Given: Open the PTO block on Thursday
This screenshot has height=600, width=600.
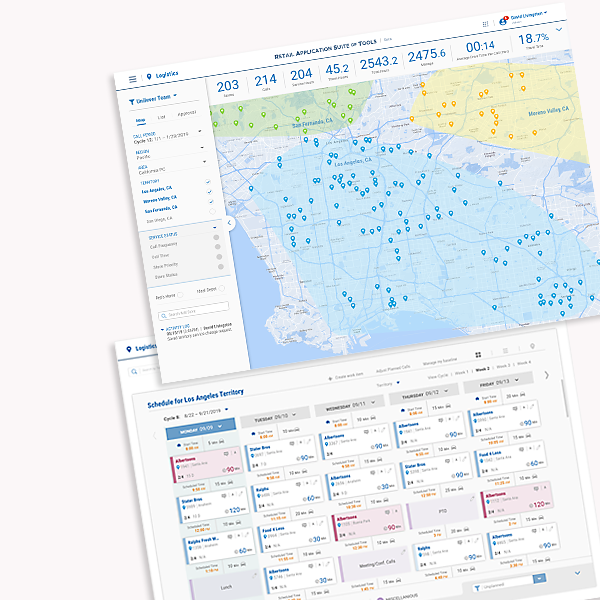Looking at the screenshot, I should (x=443, y=511).
